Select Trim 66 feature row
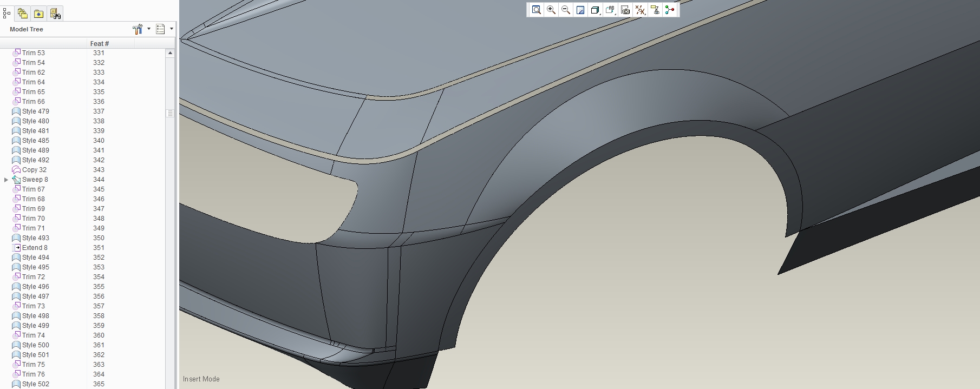 tap(34, 102)
